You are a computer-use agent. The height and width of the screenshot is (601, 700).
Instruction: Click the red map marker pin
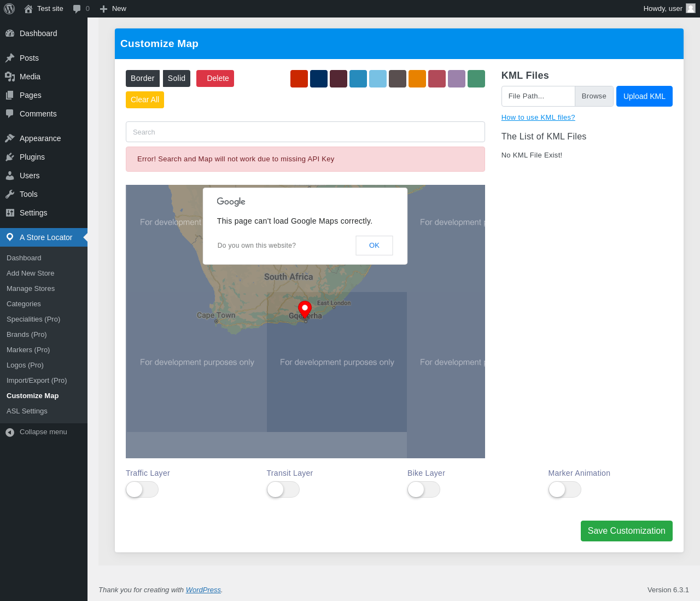pyautogui.click(x=305, y=310)
